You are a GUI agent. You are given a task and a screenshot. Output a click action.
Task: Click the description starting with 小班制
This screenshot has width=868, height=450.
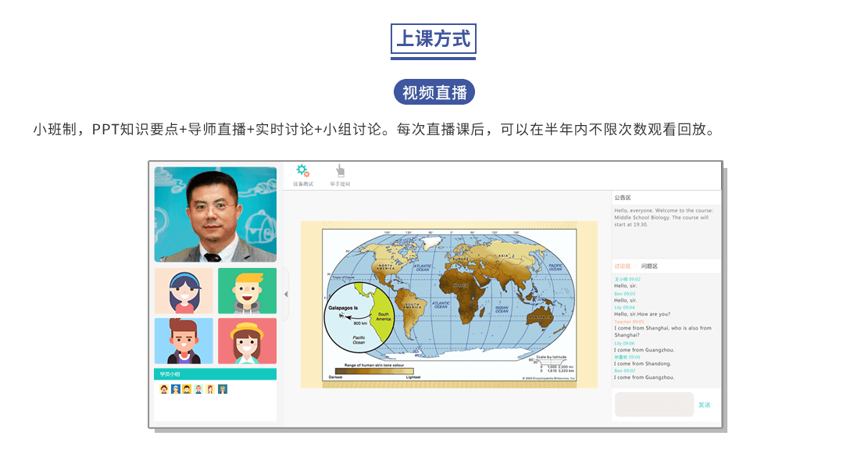coord(377,130)
